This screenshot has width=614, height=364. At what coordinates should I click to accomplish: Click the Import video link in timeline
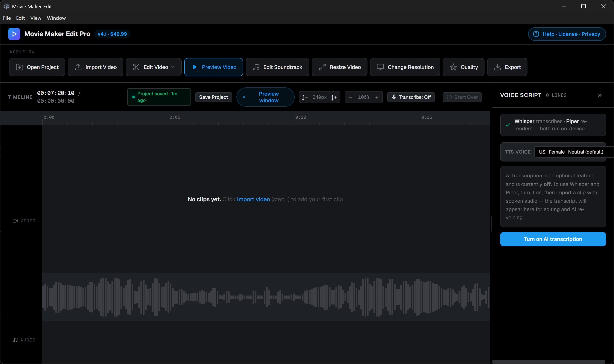pos(253,199)
